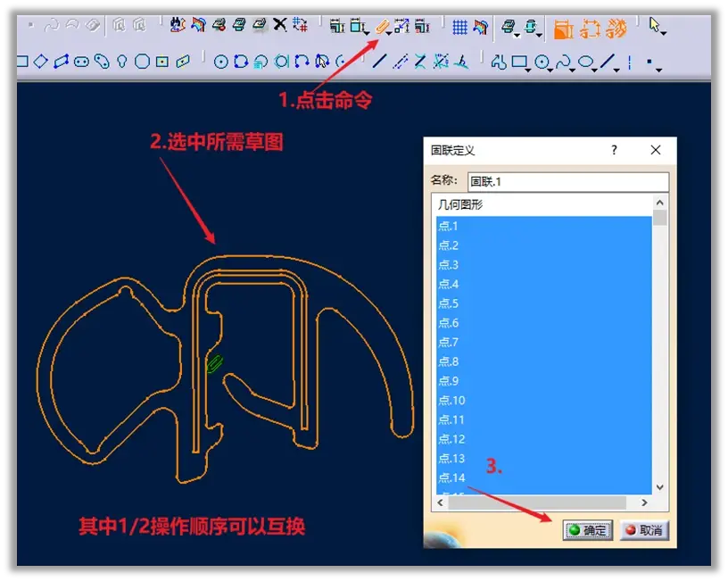728x581 pixels.
Task: Toggle the orange Dimensional Constraints button
Action: (616, 29)
